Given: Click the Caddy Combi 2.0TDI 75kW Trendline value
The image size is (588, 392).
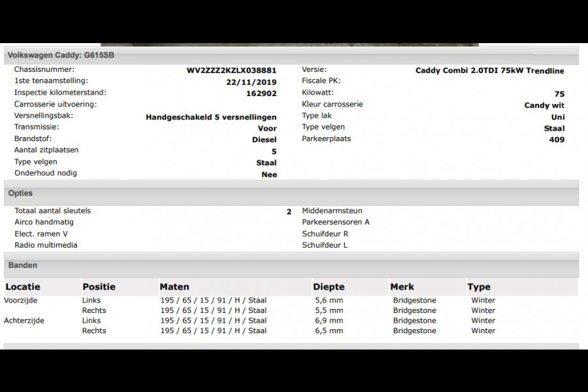Looking at the screenshot, I should pos(489,71).
